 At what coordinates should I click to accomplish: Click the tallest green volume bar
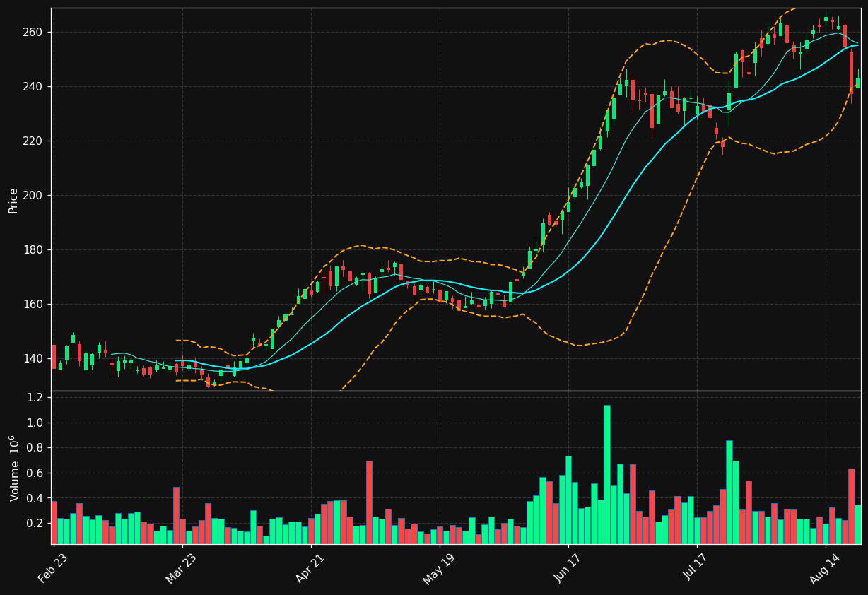[607, 474]
